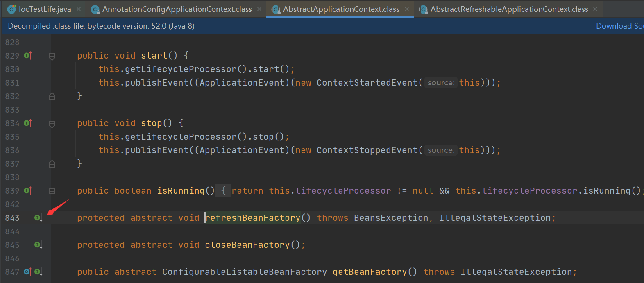The image size is (644, 283).
Task: Close AbstractApplicationContext.class tab
Action: coord(406,9)
